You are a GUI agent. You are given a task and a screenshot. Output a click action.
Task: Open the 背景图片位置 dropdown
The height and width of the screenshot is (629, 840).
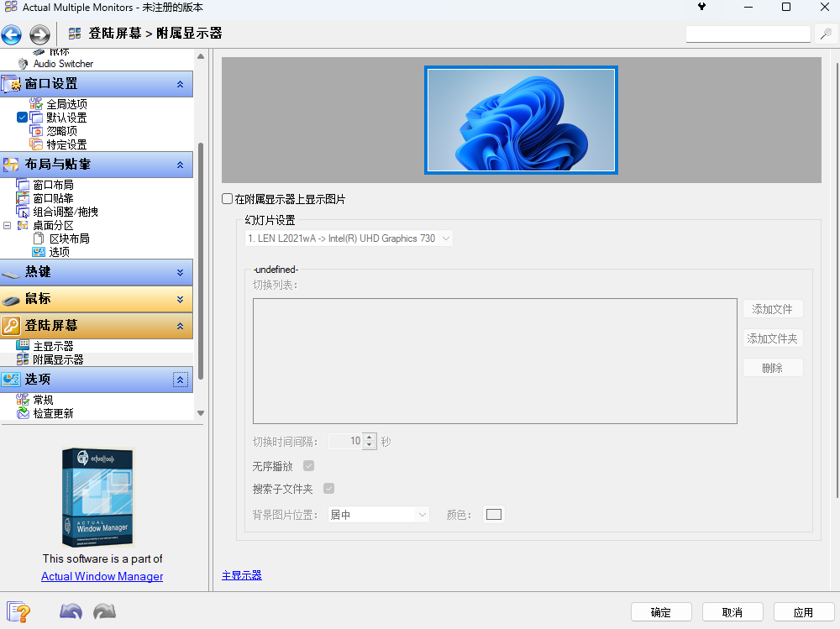pos(378,514)
